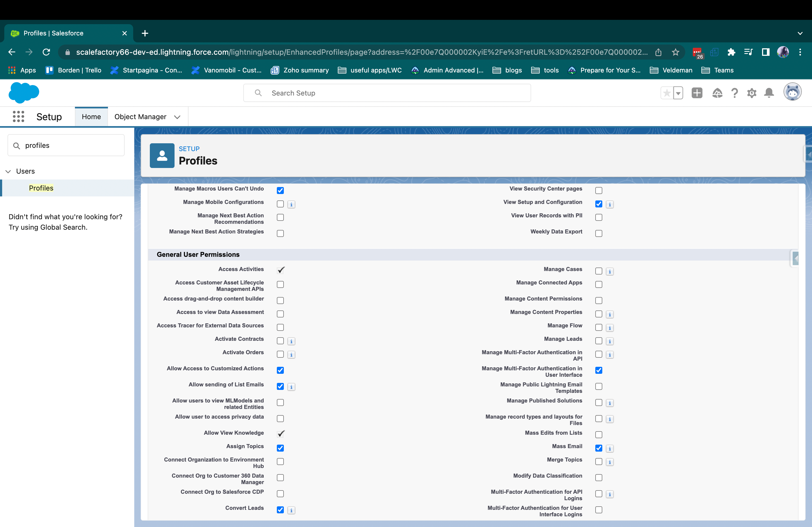Toggle the Allow Access to Customized Actions checkbox
This screenshot has height=527, width=812.
[280, 370]
